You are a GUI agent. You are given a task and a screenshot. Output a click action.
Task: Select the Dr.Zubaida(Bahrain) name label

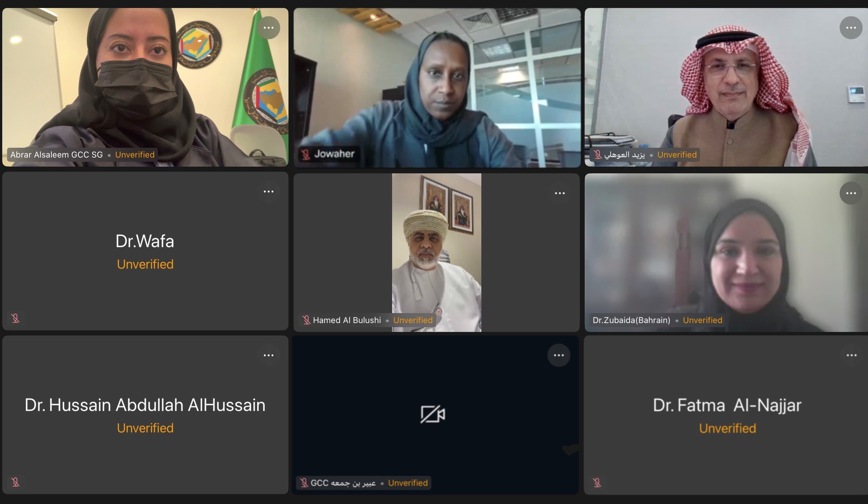click(x=631, y=320)
